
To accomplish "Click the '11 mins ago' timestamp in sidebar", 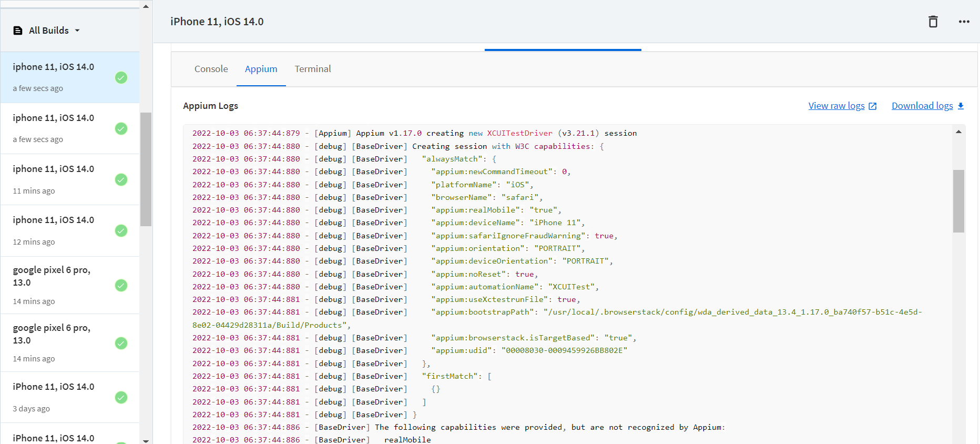I will point(34,190).
